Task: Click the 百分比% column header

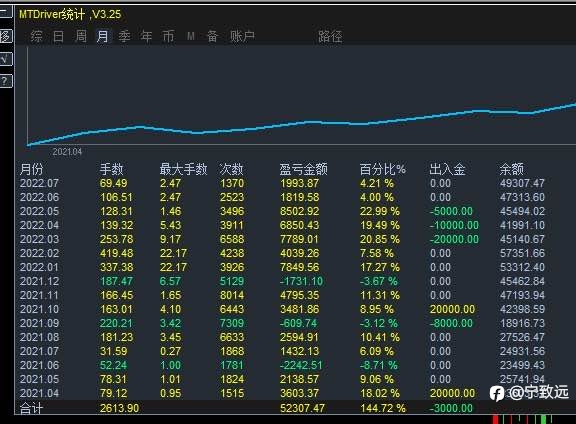Action: 382,169
